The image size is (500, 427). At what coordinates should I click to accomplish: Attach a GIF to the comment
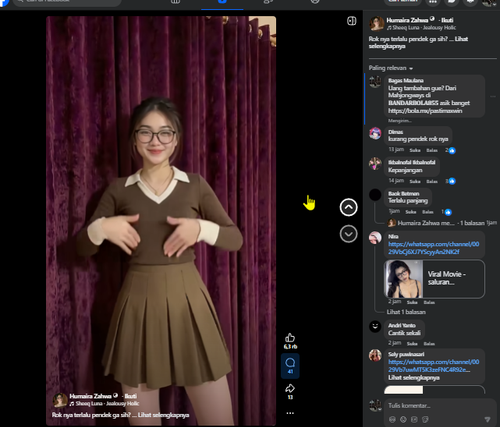(x=414, y=419)
